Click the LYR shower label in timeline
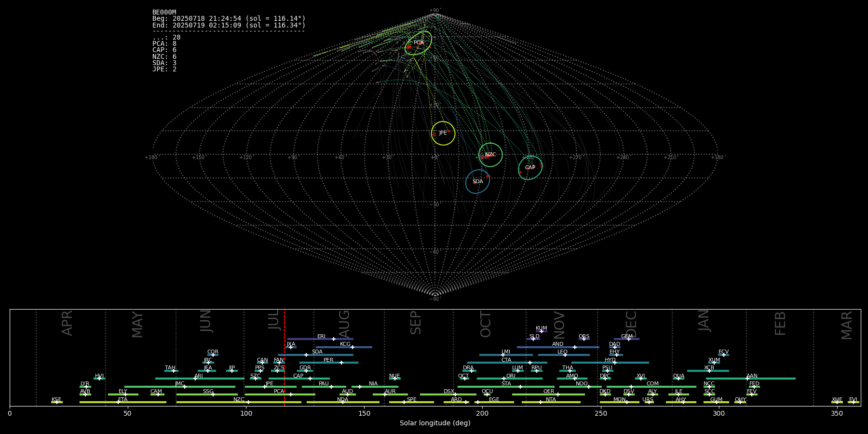The height and width of the screenshot is (434, 868). (x=85, y=384)
